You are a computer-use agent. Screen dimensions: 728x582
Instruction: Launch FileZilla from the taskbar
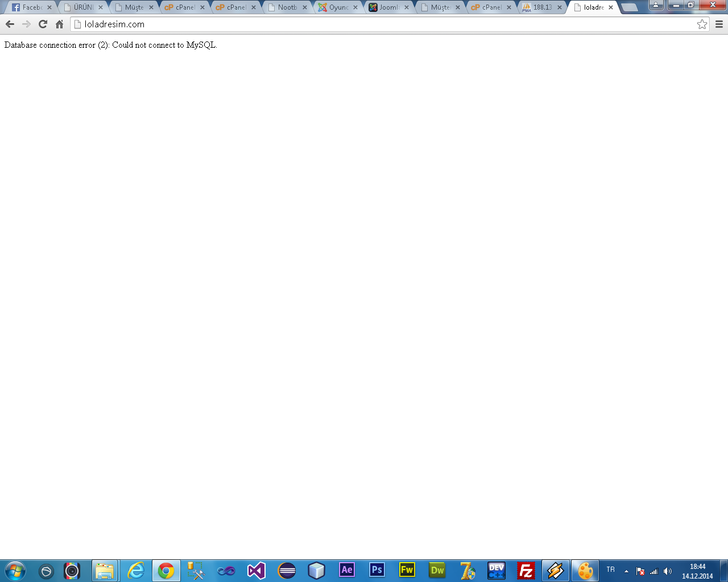coord(526,571)
